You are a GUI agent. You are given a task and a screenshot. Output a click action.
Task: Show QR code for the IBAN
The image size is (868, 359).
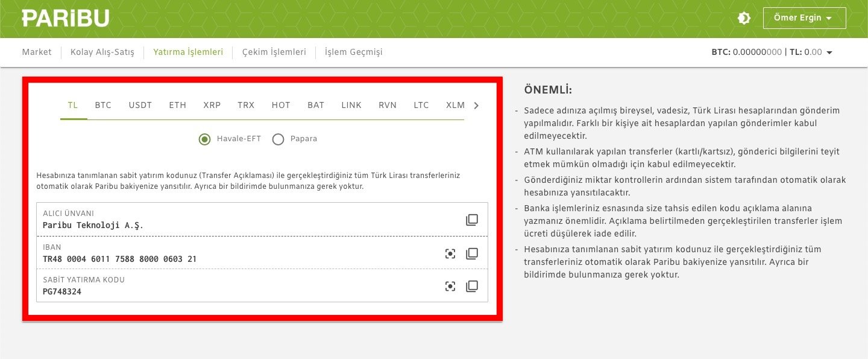[x=450, y=254]
